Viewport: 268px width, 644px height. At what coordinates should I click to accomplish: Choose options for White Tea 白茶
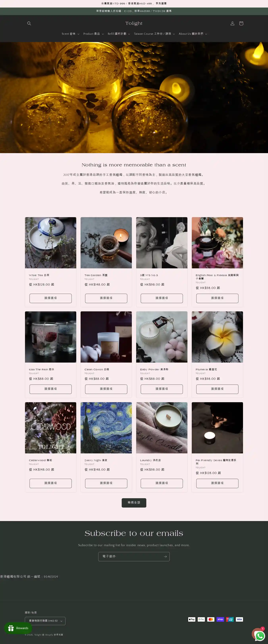point(51,298)
